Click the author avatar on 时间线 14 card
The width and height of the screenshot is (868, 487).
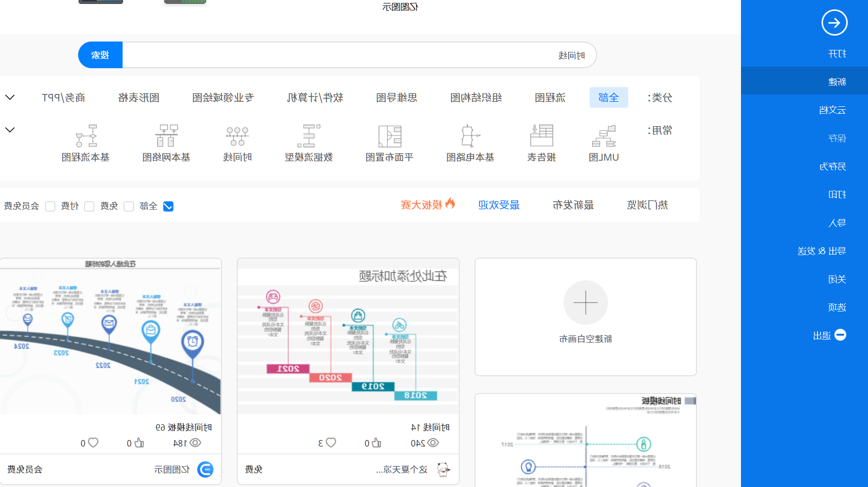(443, 469)
